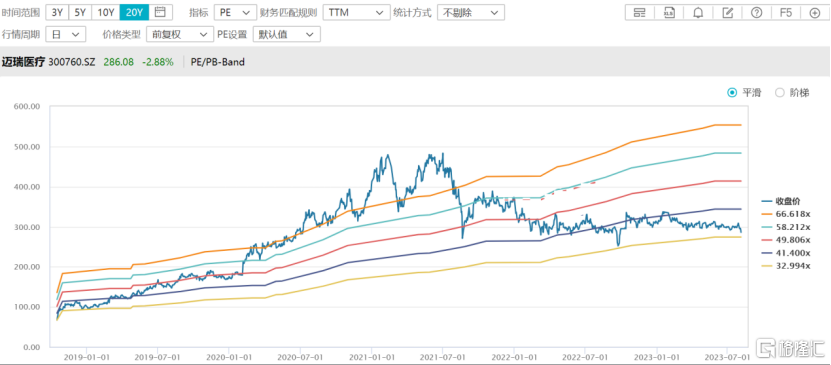Click x-axis date 2020-07-01
The width and height of the screenshot is (831, 365).
click(300, 358)
